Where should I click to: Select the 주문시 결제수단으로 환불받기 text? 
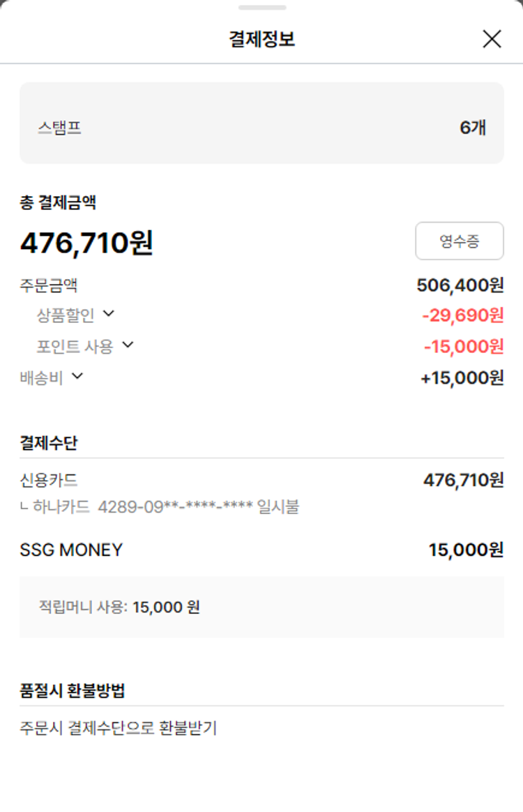(119, 728)
